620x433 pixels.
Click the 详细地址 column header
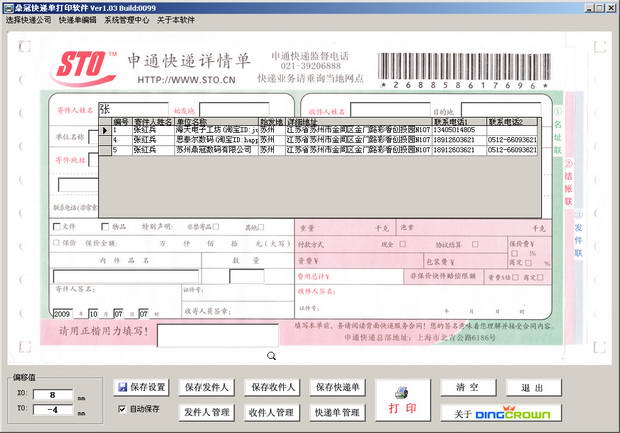click(x=359, y=122)
